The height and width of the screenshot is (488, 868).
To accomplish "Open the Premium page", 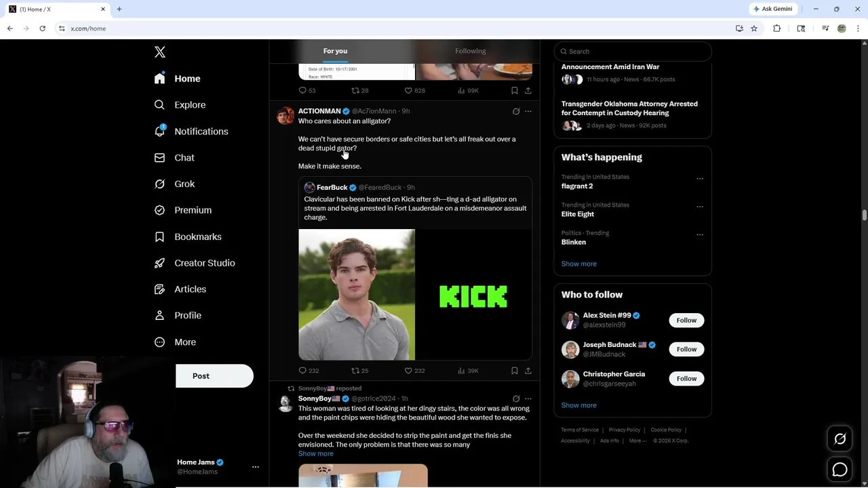I will point(183,210).
